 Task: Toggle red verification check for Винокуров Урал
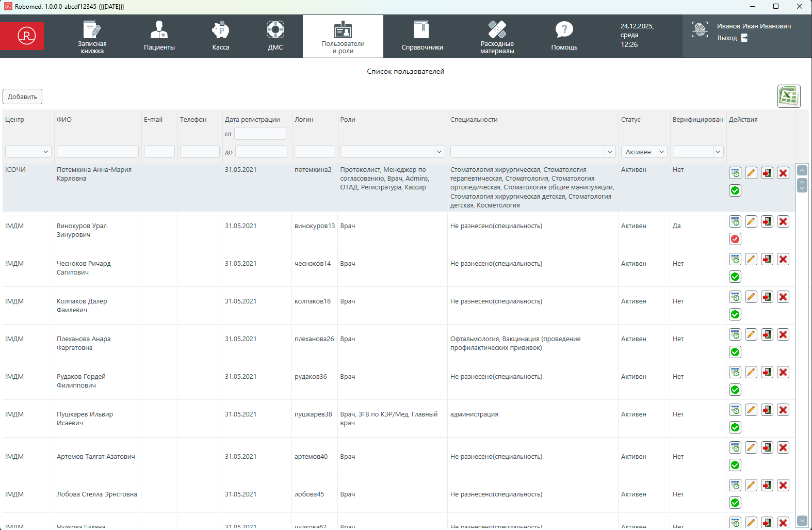pyautogui.click(x=735, y=239)
